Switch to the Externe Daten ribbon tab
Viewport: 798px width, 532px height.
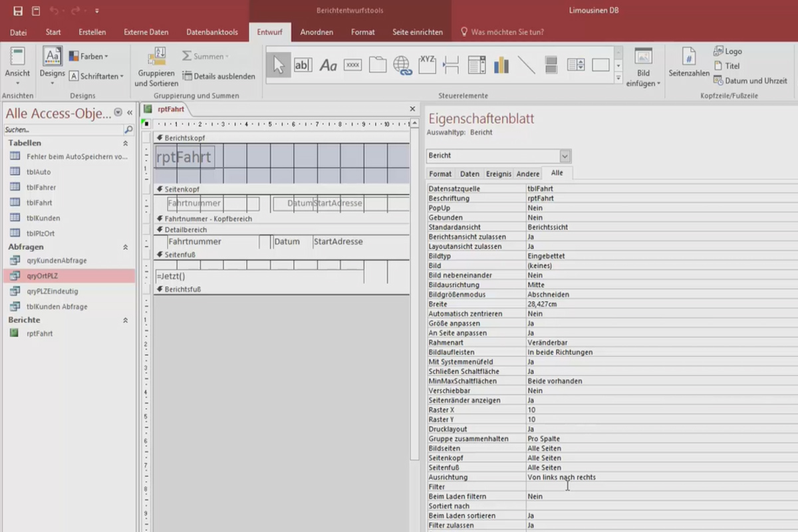[x=146, y=32]
